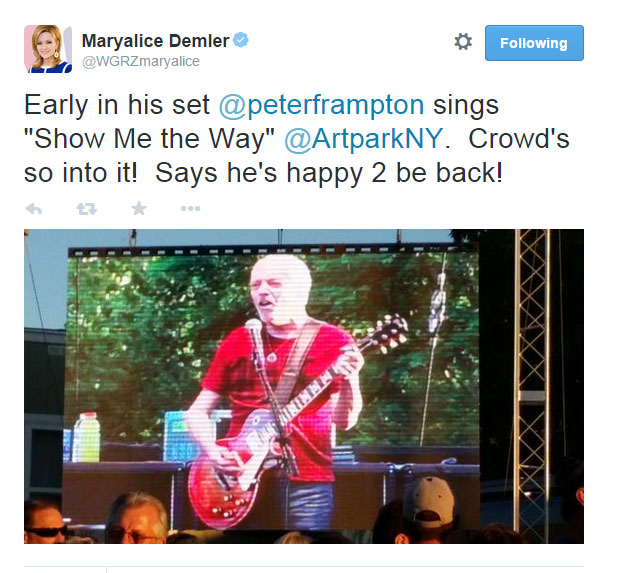The width and height of the screenshot is (618, 573).
Task: Click Maryalice Demler's profile avatar
Action: (48, 49)
